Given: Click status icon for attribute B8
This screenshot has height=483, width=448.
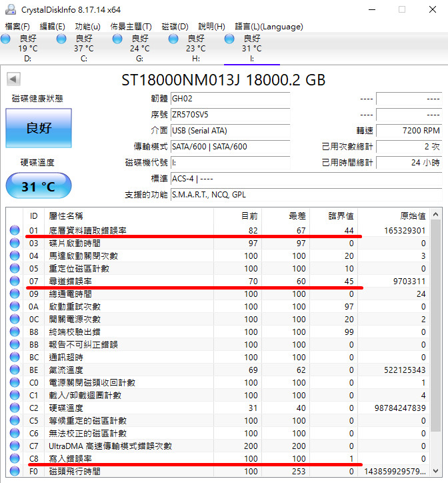Looking at the screenshot, I should click(x=15, y=332).
